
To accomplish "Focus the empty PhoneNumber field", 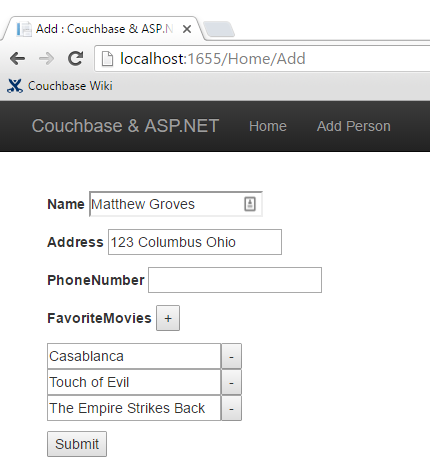I will tap(235, 280).
